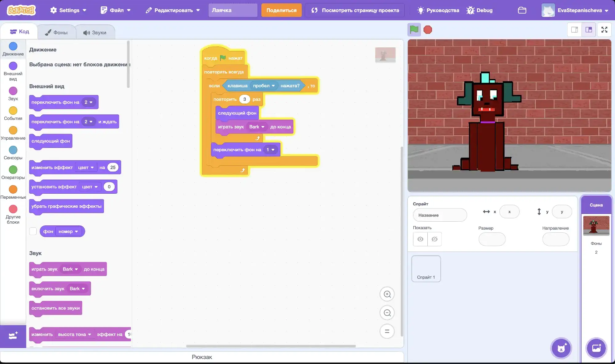Open высота тона dropdown in sound effect block
Screen dimensions: 615x364
(x=75, y=334)
